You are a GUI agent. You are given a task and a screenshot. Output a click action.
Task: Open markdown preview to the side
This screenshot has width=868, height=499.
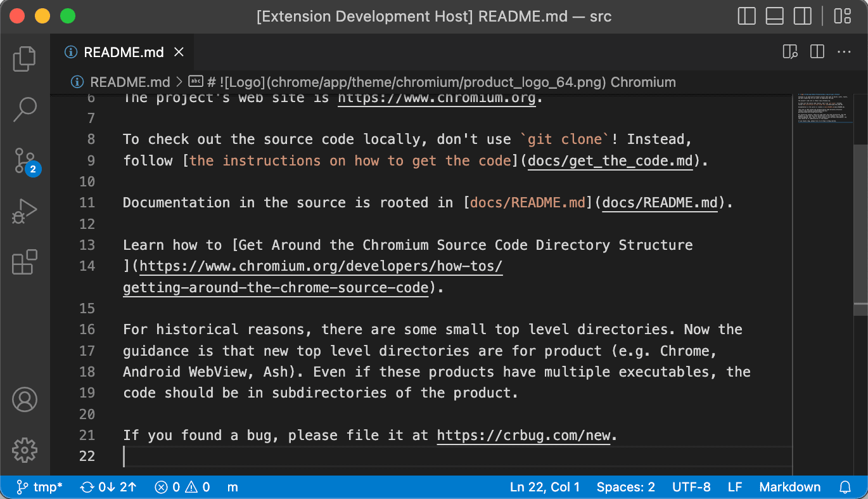789,52
